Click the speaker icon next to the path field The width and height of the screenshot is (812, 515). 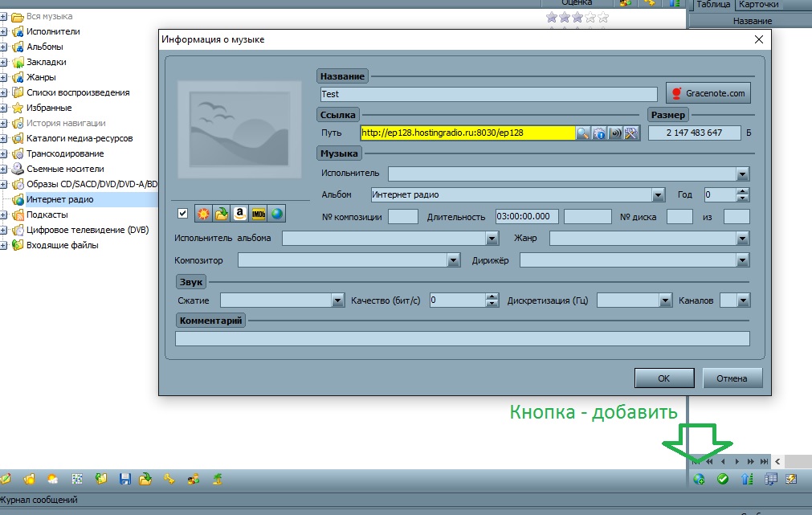pos(615,133)
